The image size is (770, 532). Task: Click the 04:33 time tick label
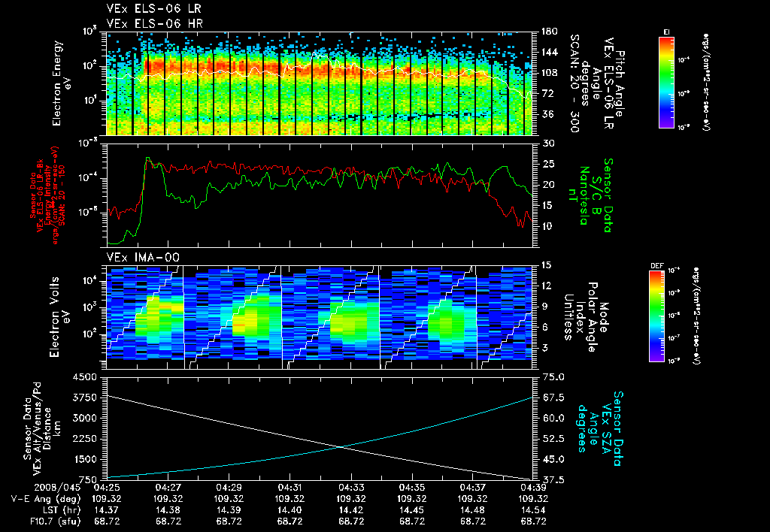351,488
